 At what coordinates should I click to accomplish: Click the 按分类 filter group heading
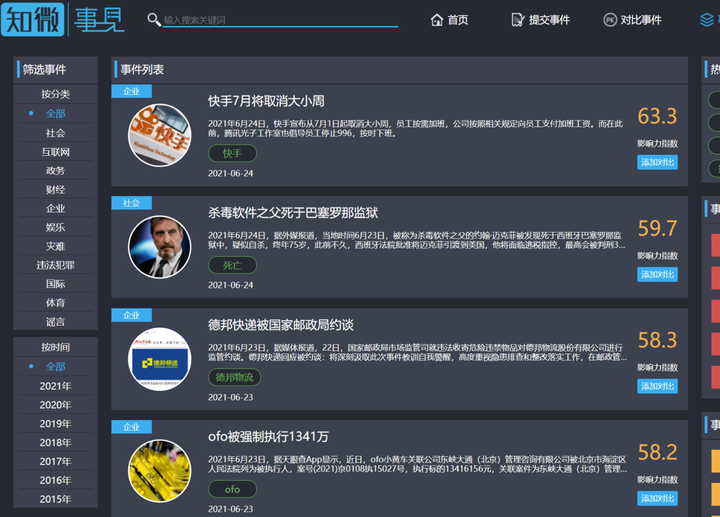56,94
